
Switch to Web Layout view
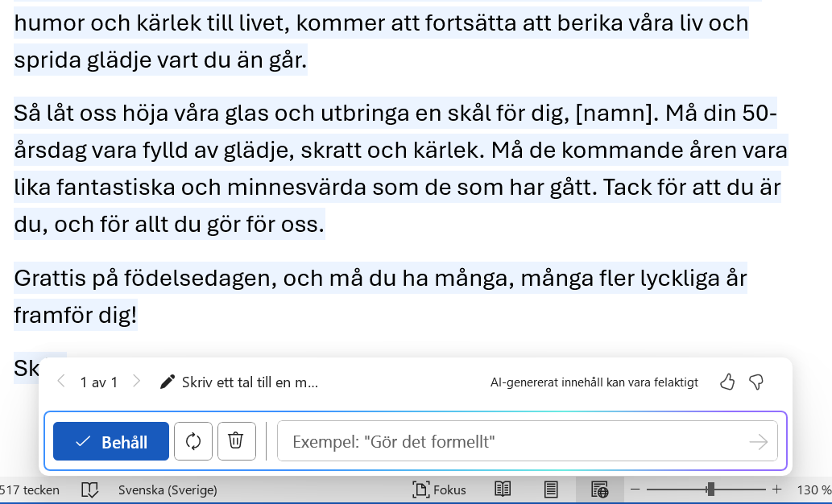pos(599,490)
